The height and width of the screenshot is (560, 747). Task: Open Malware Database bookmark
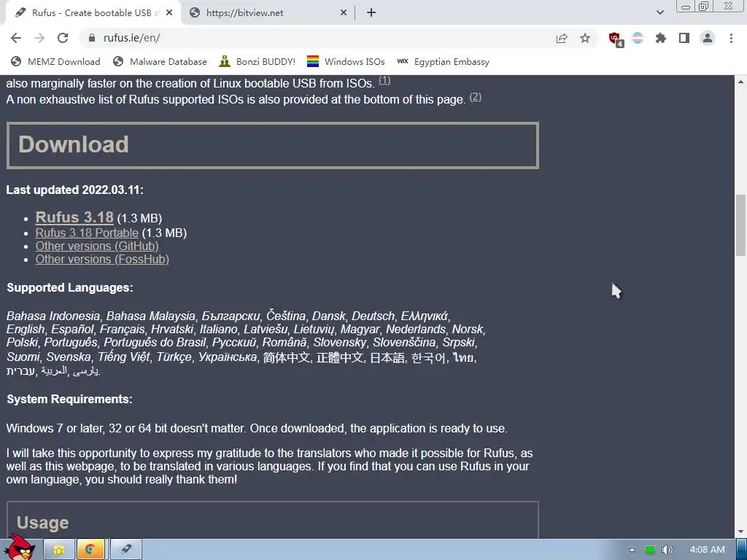pyautogui.click(x=160, y=61)
